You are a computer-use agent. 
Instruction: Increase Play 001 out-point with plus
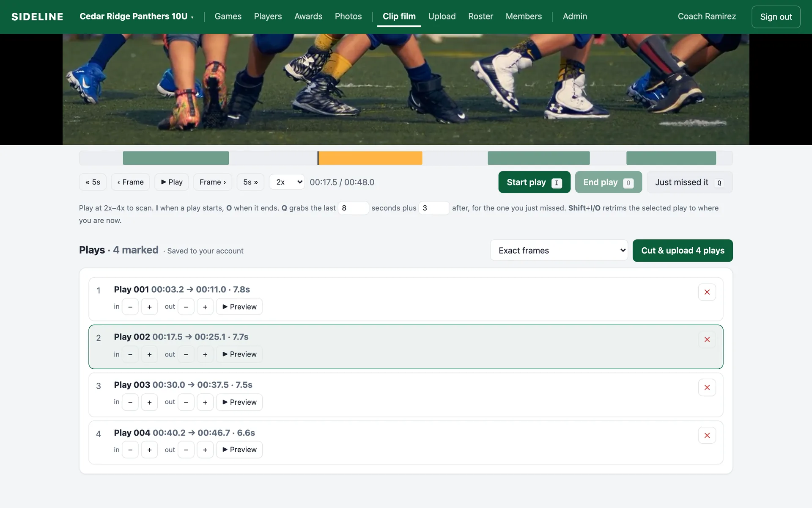(205, 306)
